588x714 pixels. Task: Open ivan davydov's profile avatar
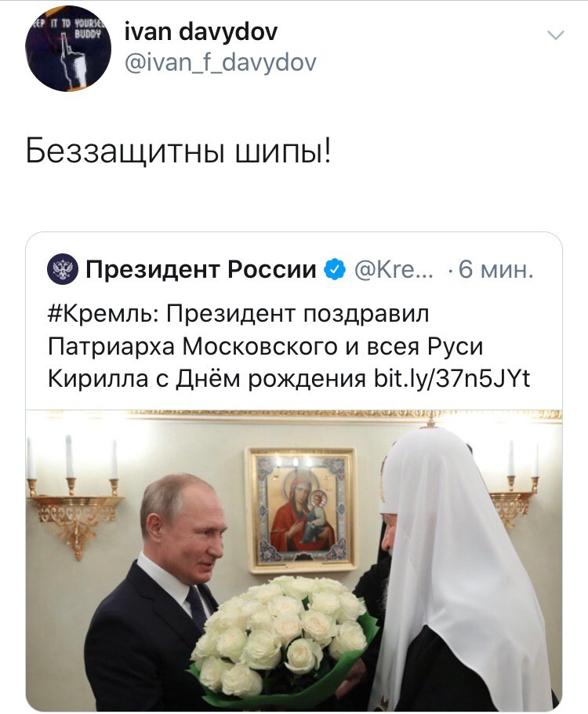[67, 49]
